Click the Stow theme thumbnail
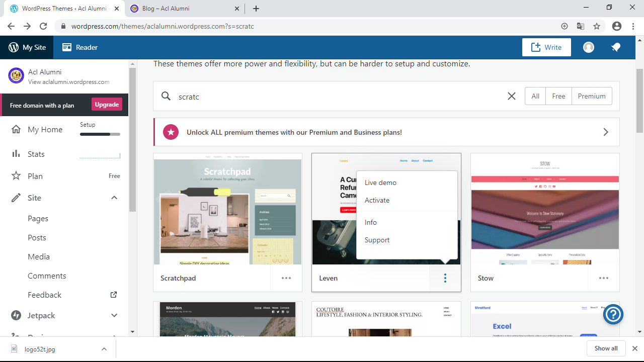Screen dimensions: 644x362 545,209
